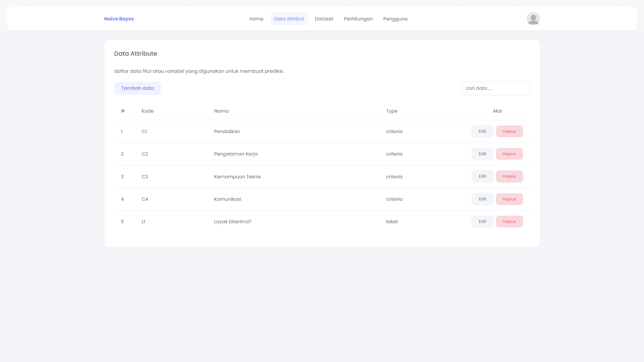Open the Data Attribut menu tab
Image resolution: width=644 pixels, height=362 pixels.
289,19
